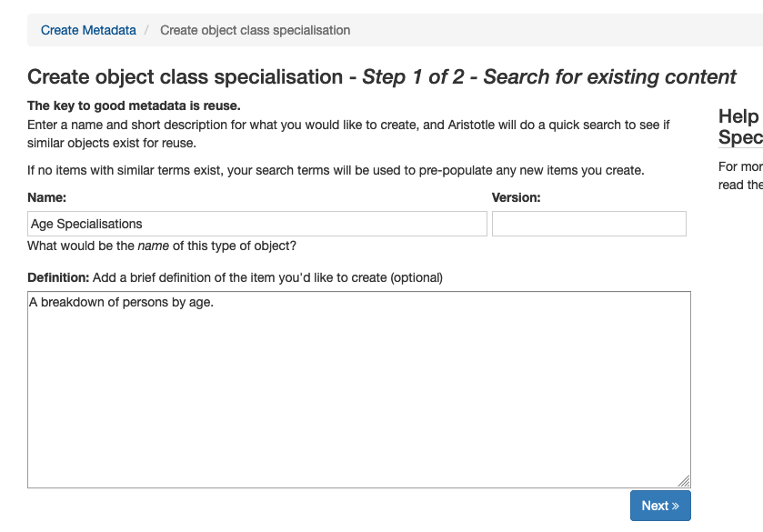Screen dimensions: 763x532
Task: Click the current breadcrumb Create object class specialisation
Action: click(x=255, y=30)
